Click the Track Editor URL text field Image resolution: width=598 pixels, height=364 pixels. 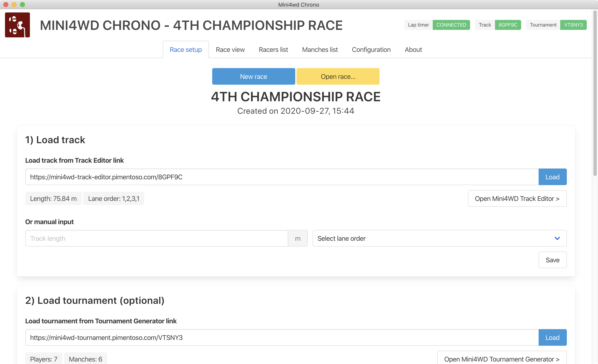pyautogui.click(x=282, y=177)
